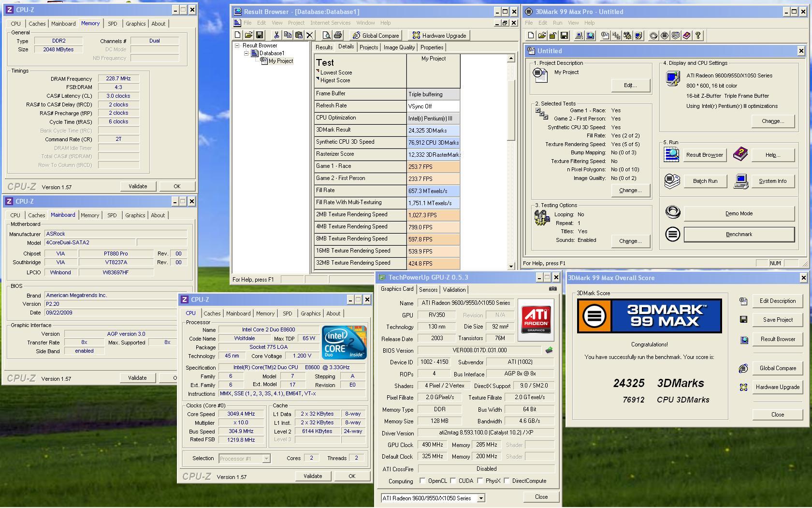Open Run menu in 3DMark 99 Max Pro
The image size is (812, 508).
tap(557, 23)
